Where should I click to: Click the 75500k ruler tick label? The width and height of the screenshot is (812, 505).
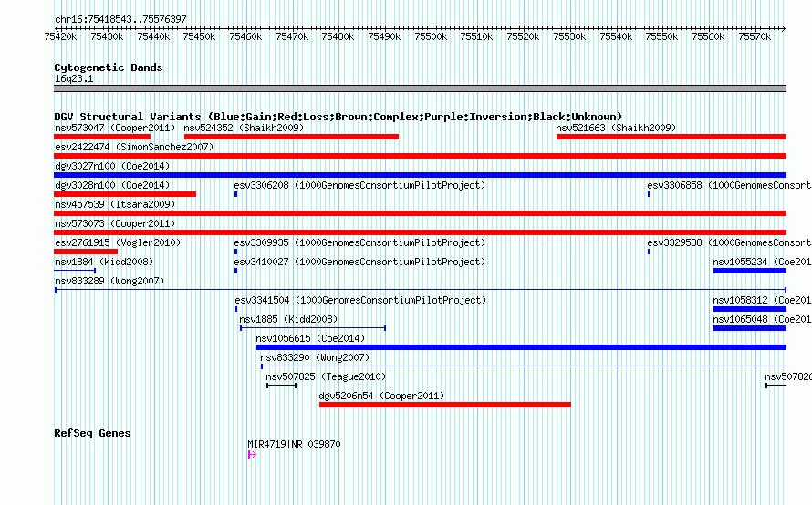[431, 36]
